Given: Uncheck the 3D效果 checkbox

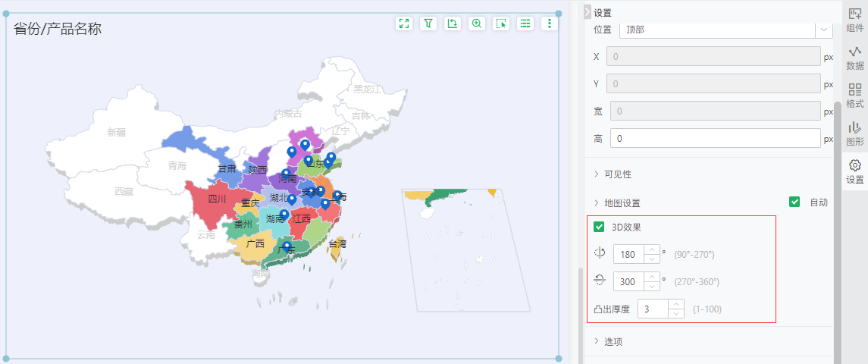Looking at the screenshot, I should [599, 227].
